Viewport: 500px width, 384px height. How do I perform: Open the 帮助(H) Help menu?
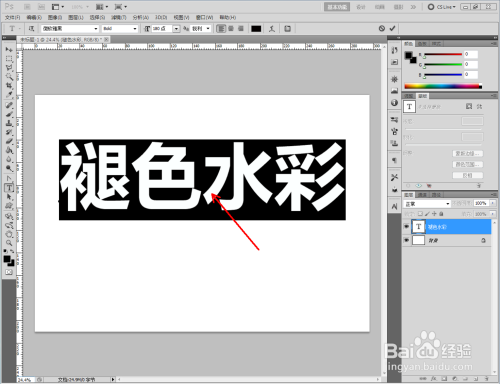(228, 17)
